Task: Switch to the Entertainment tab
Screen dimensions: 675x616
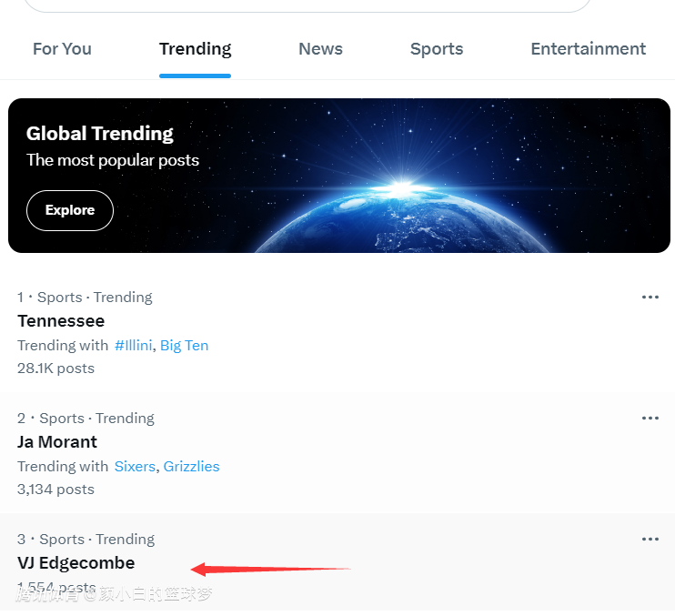Action: [588, 49]
